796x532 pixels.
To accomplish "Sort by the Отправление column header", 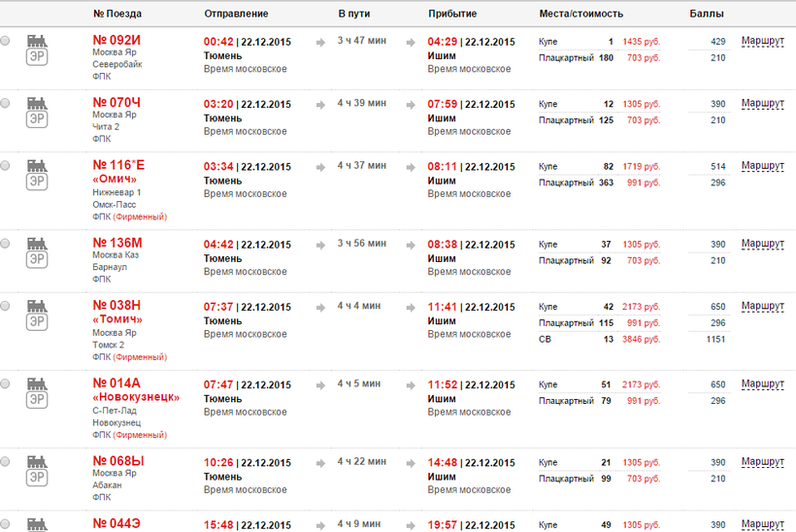I will [x=236, y=14].
